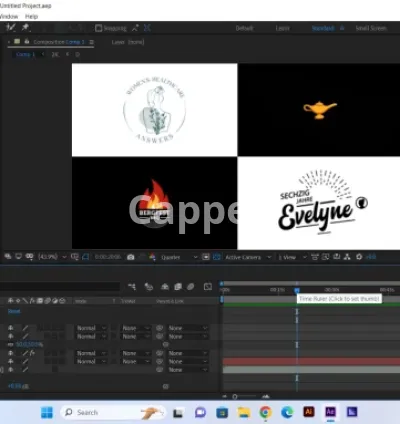Click the Reset link in timeline
Screen dimensions: 400x424
click(x=14, y=311)
